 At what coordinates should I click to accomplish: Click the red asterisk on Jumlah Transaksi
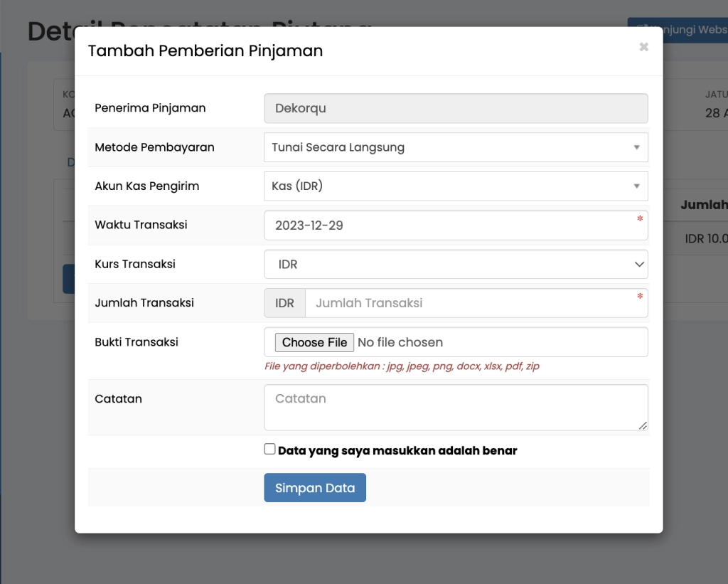[640, 296]
